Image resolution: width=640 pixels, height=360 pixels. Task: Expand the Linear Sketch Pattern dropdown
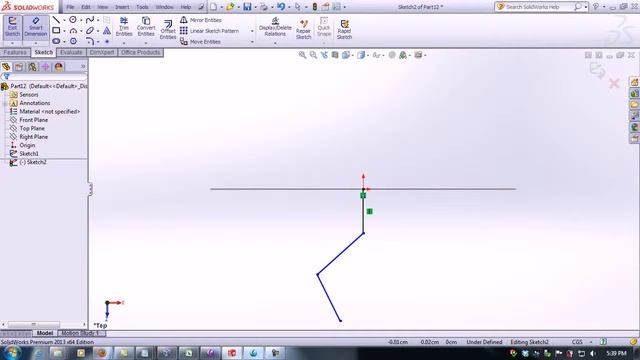(x=252, y=31)
